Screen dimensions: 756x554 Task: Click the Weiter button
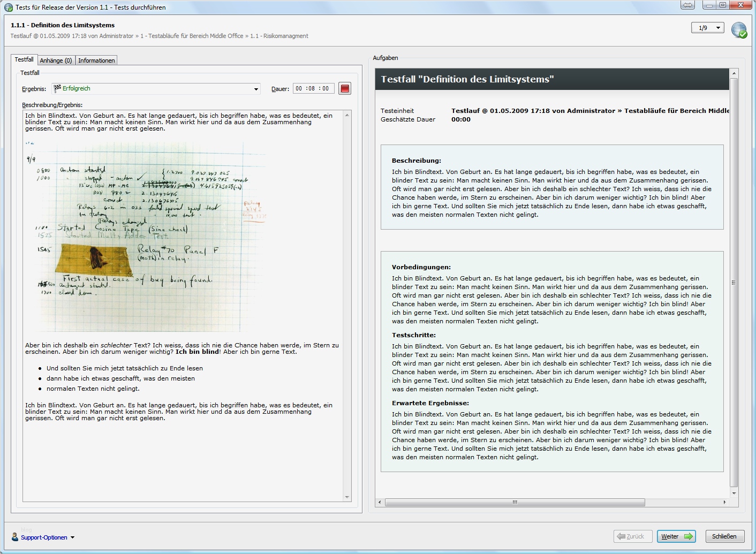click(677, 536)
